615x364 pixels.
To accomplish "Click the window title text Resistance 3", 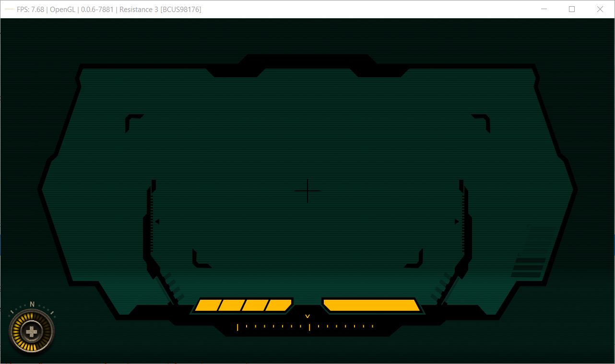I will click(x=139, y=10).
